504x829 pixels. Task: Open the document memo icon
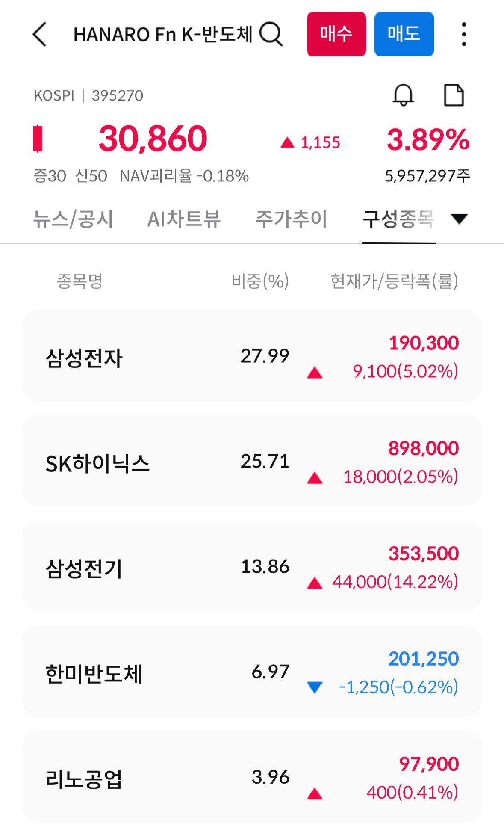(x=454, y=95)
